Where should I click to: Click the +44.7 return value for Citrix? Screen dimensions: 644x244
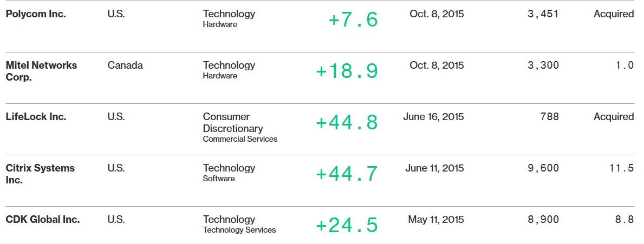pyautogui.click(x=347, y=174)
